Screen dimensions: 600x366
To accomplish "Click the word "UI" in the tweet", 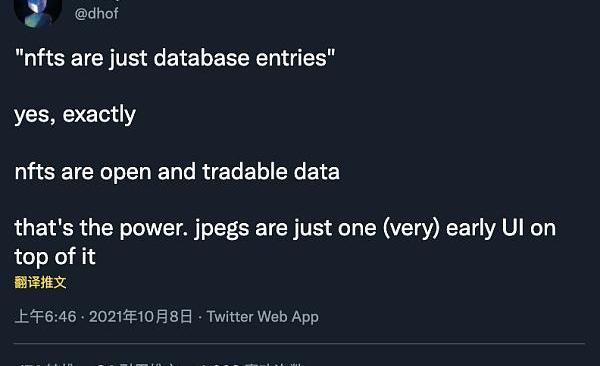I will [x=512, y=228].
